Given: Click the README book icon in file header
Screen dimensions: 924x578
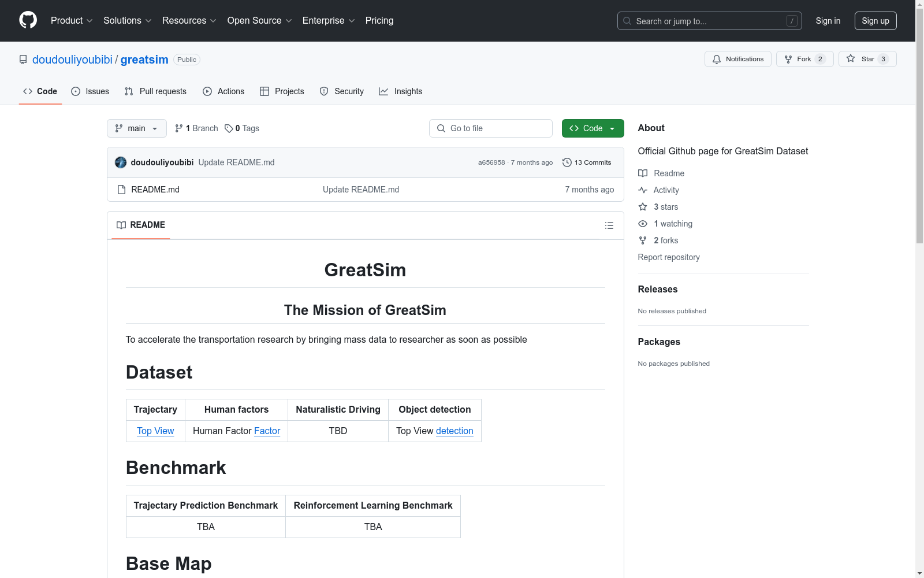Looking at the screenshot, I should pos(121,225).
